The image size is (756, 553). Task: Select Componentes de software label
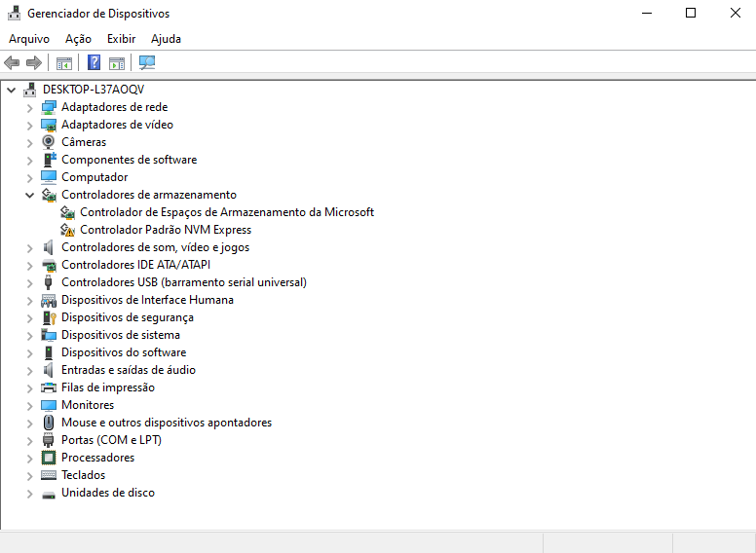[x=130, y=160]
